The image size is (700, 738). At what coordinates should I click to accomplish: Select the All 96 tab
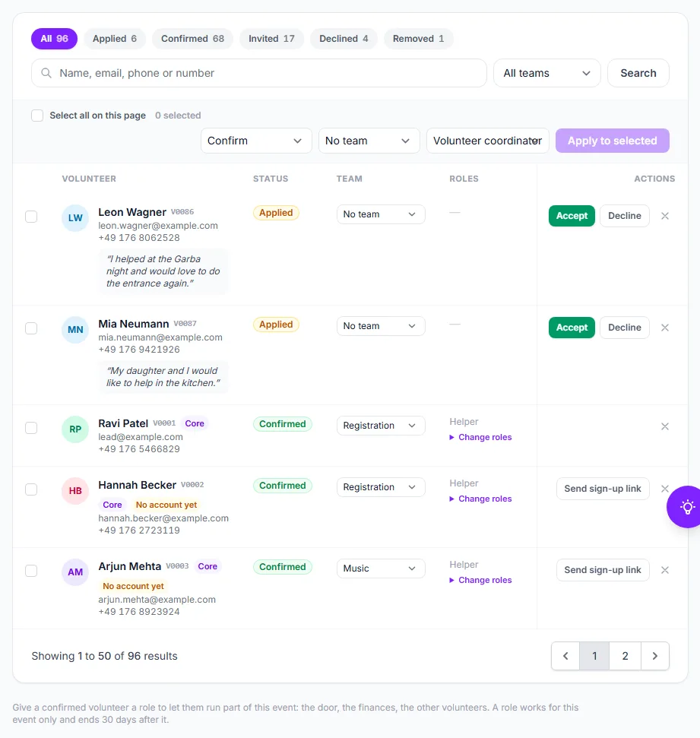point(54,39)
